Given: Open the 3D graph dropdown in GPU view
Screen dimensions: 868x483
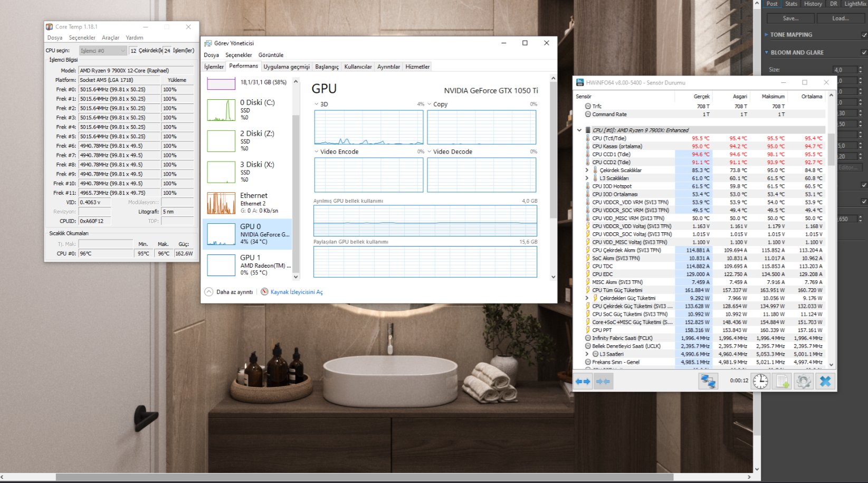Looking at the screenshot, I should click(317, 105).
